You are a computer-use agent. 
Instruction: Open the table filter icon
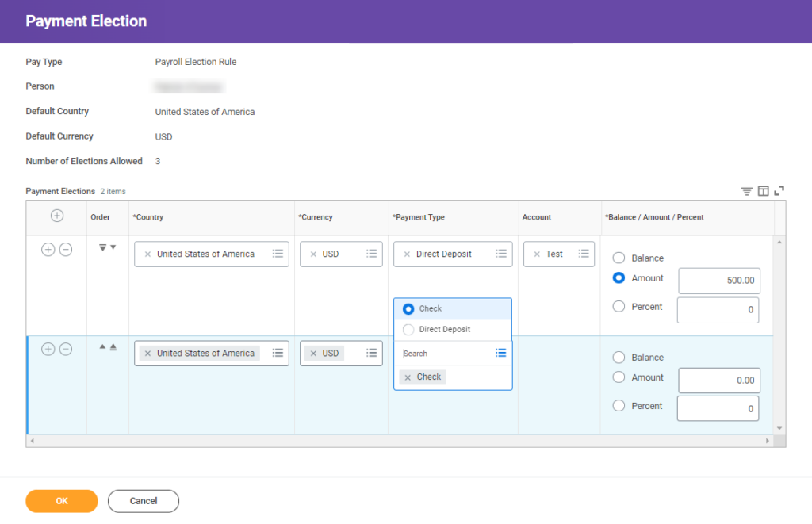746,192
